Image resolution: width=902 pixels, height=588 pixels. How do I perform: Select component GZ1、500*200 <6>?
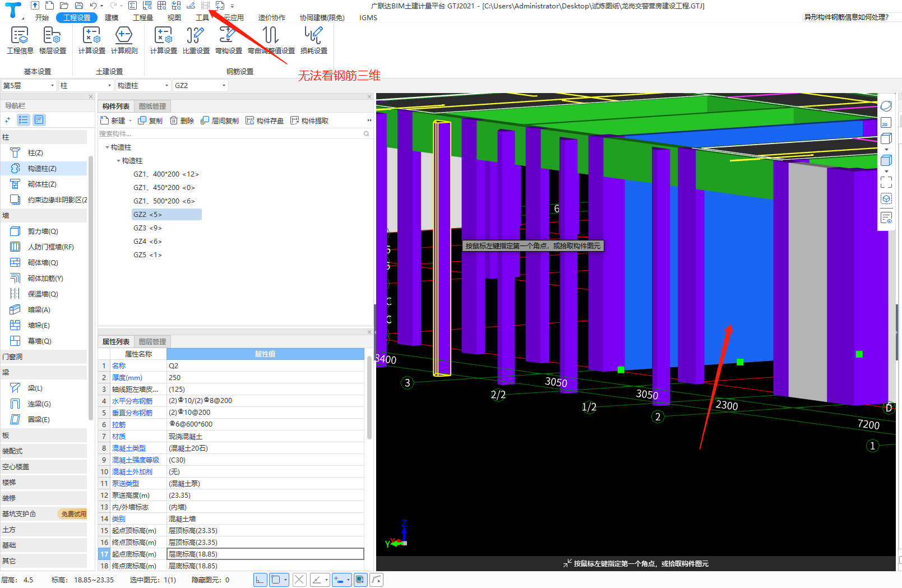tap(164, 201)
